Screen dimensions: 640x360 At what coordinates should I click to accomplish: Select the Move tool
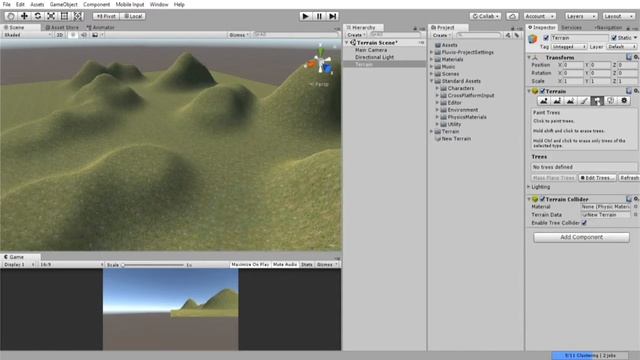tap(24, 16)
